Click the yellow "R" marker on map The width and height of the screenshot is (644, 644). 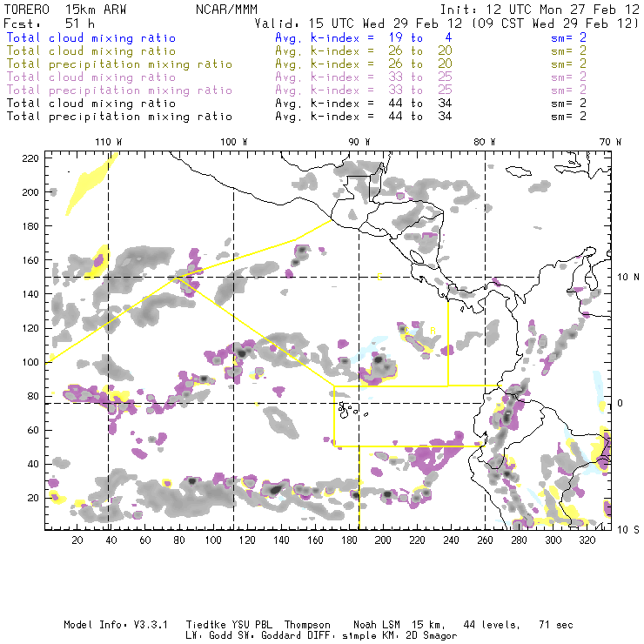click(433, 331)
